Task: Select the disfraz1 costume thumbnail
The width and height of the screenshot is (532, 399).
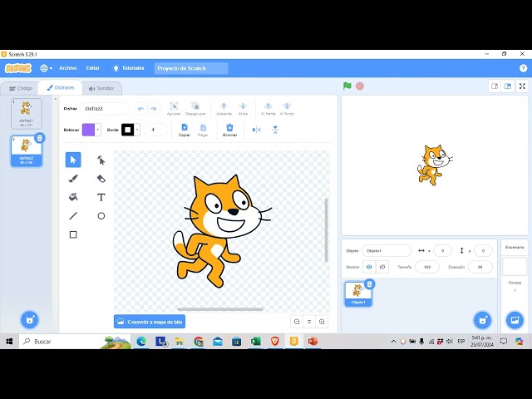Action: (26, 114)
